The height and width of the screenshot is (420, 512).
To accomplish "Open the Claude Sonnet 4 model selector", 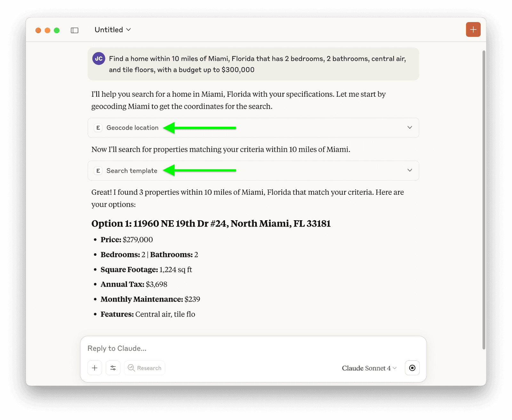I will click(x=369, y=368).
